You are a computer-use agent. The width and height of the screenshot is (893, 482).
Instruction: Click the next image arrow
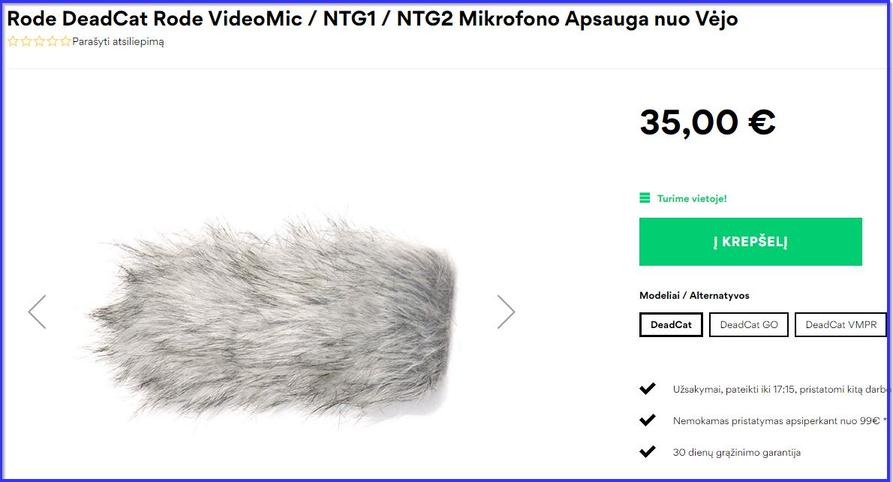506,312
